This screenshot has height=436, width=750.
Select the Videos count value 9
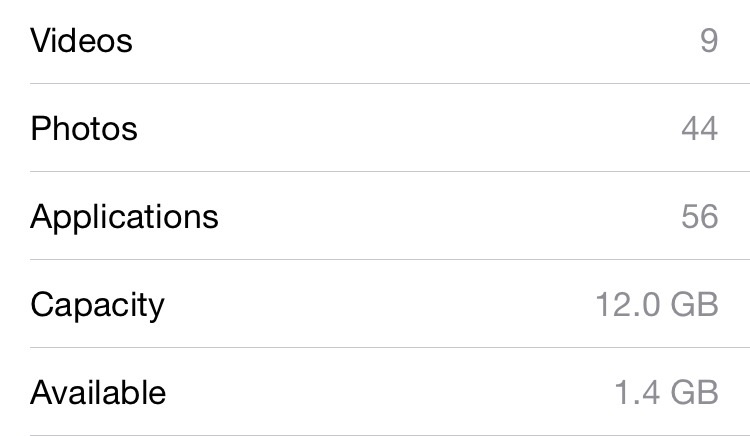point(709,41)
